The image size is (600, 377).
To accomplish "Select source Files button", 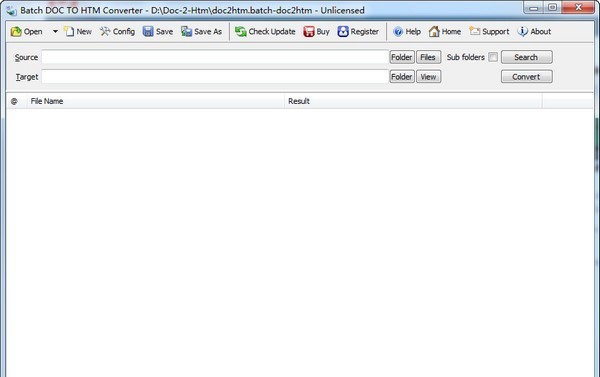I will pos(428,57).
